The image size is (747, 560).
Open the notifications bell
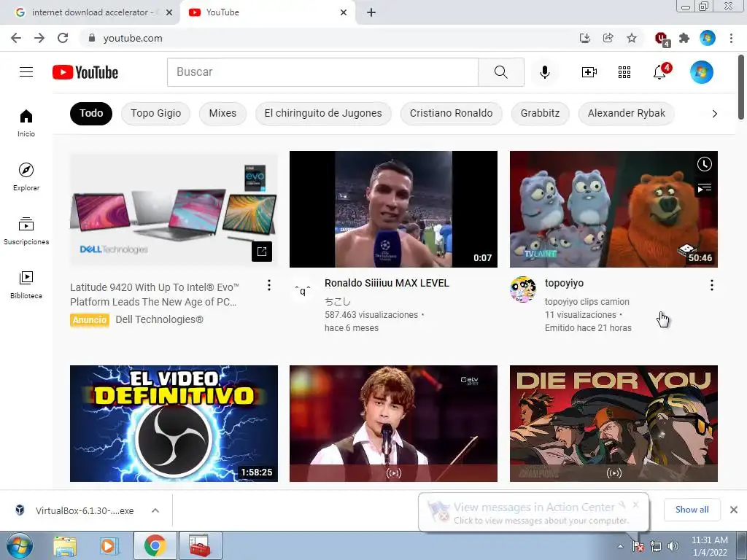point(661,72)
